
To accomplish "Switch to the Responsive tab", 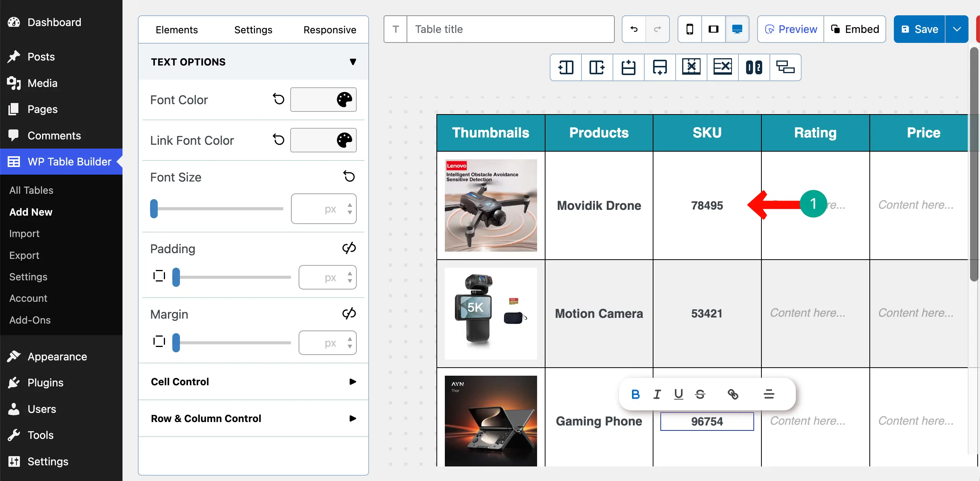I will [330, 29].
